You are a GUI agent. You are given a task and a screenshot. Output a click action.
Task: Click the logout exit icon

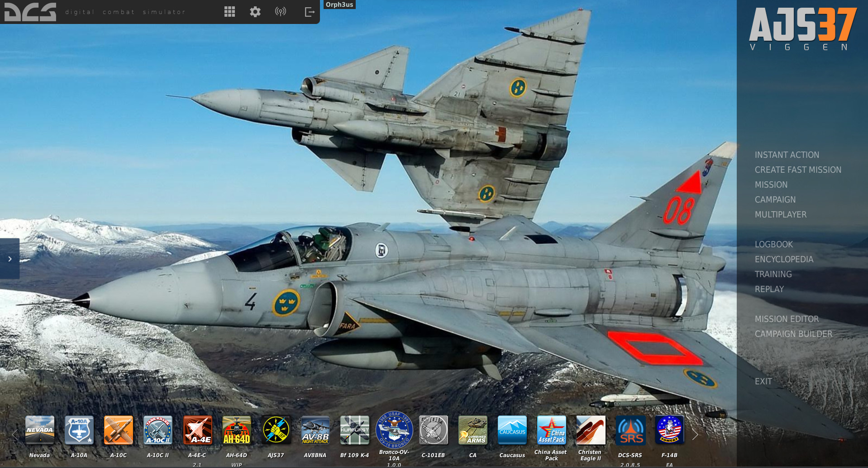310,12
